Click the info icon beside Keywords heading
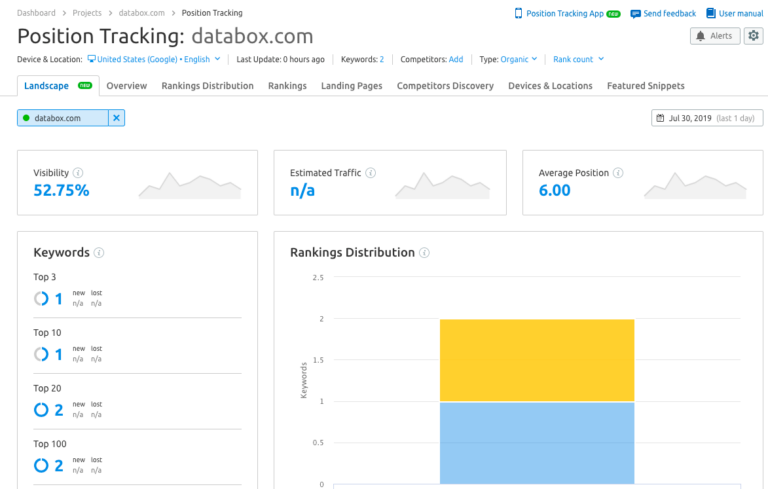Screen dimensions: 768x489 99,253
